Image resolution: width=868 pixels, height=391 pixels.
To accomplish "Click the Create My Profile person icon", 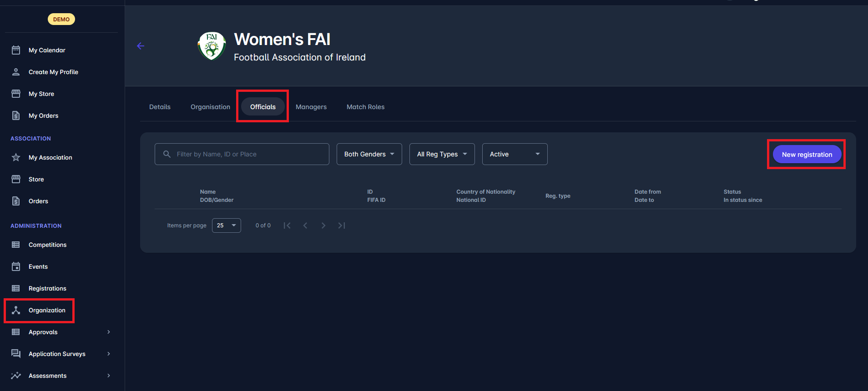I will click(x=16, y=72).
